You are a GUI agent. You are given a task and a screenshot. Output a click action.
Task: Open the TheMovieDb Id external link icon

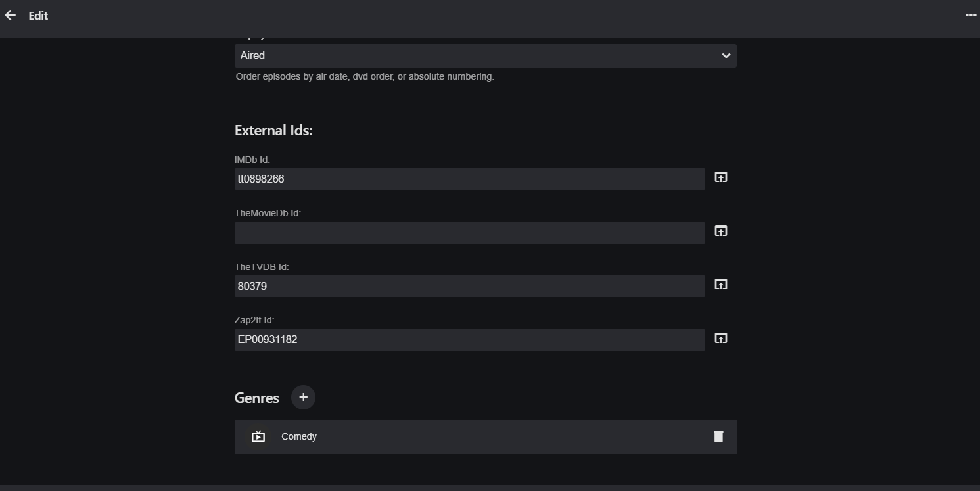click(721, 231)
